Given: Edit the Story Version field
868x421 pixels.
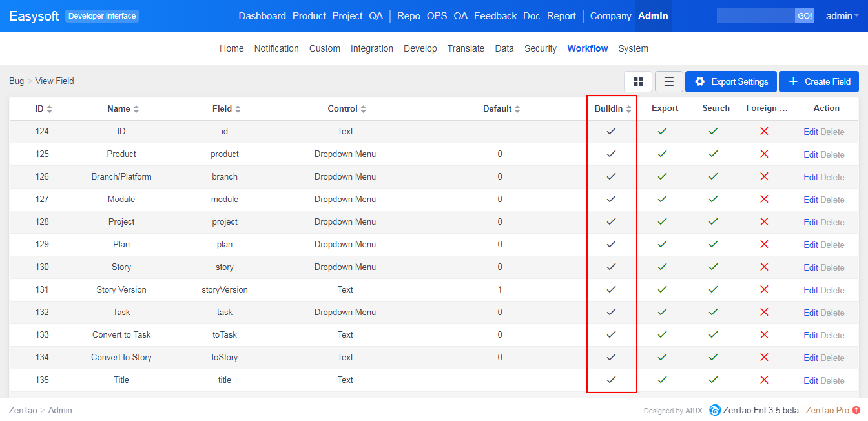Looking at the screenshot, I should [x=811, y=290].
